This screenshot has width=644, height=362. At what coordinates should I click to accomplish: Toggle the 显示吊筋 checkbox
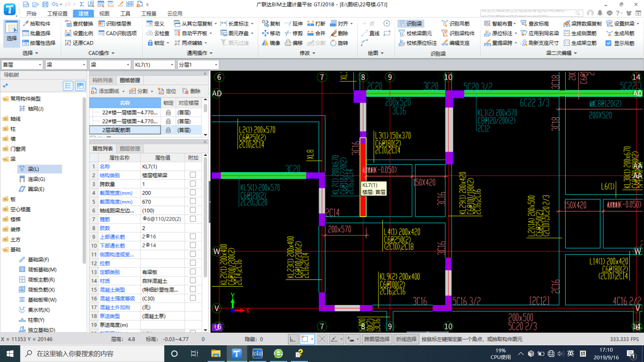point(608,43)
